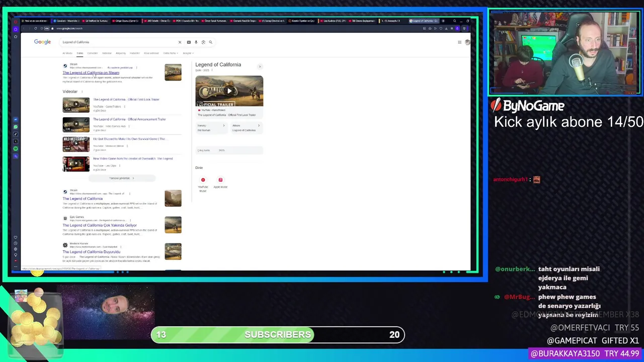Go to the Google logo homepage
Image resolution: width=644 pixels, height=362 pixels.
pyautogui.click(x=42, y=42)
